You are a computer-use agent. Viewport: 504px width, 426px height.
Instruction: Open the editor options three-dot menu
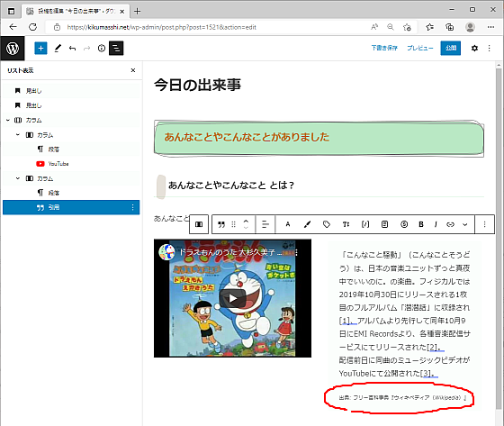[490, 49]
